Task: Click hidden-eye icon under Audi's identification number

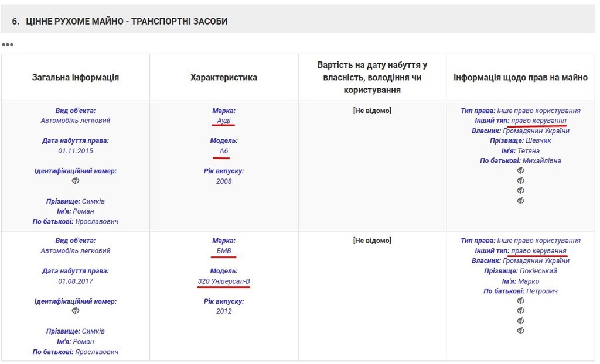Action: (75, 181)
